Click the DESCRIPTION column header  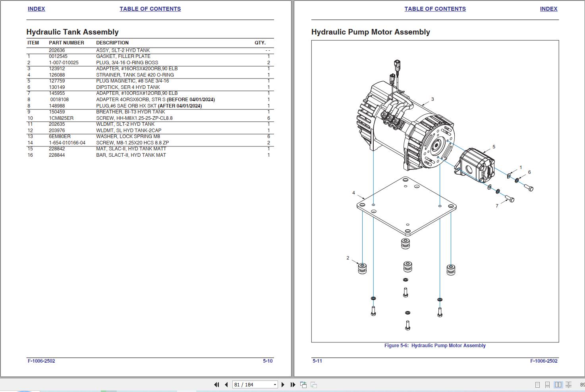112,43
